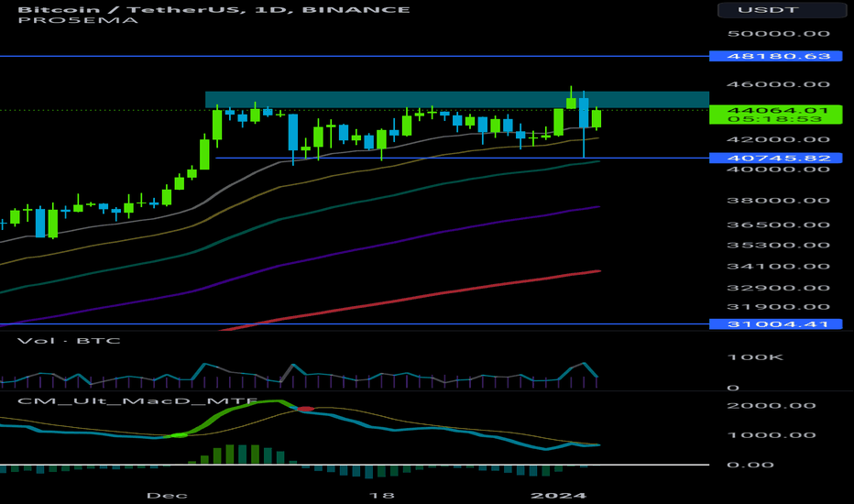Click the 36500.00 price axis label
Viewport: 854px width, 504px height.
tap(778, 225)
